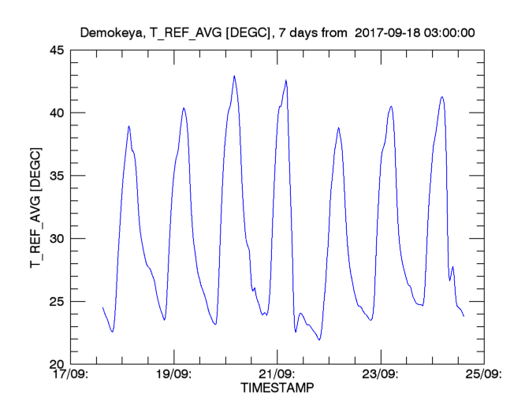Click the last rightmost peak of the curve
Image resolution: width=525 pixels, height=420 pixels.
(442, 97)
